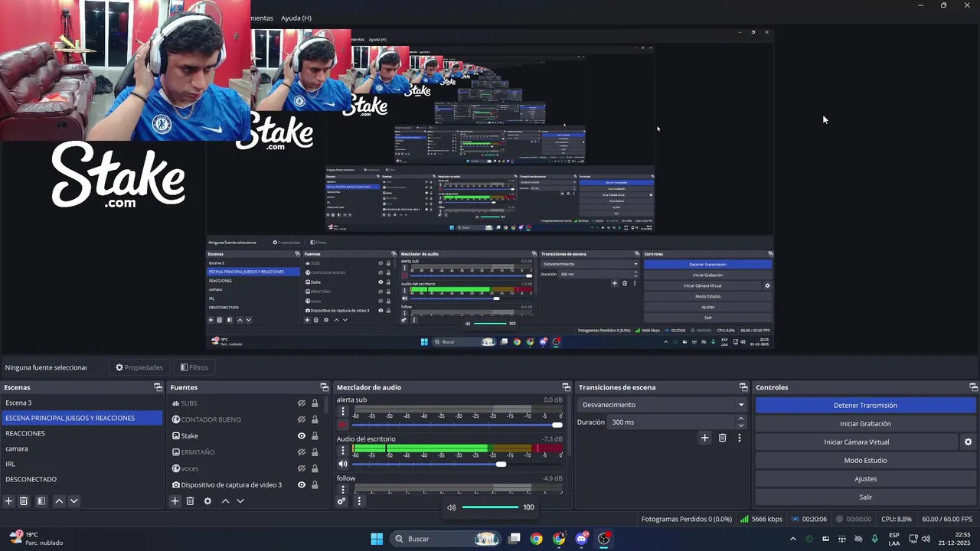Viewport: 980px width, 551px height.
Task: Open the three-dot options for Audio del escritorio
Action: coord(343,450)
